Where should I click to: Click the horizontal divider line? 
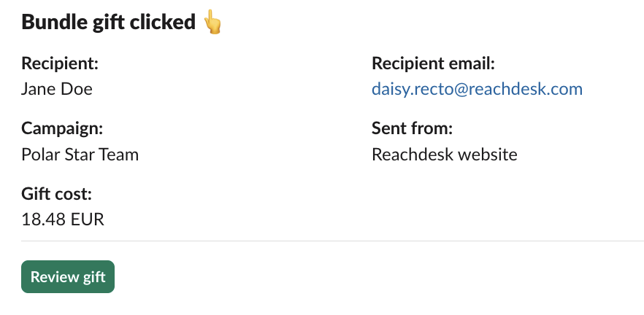click(333, 241)
